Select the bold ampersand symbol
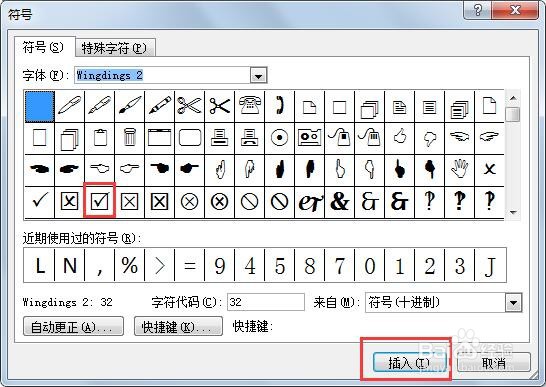Viewport: 546px width, 387px height. tap(339, 202)
